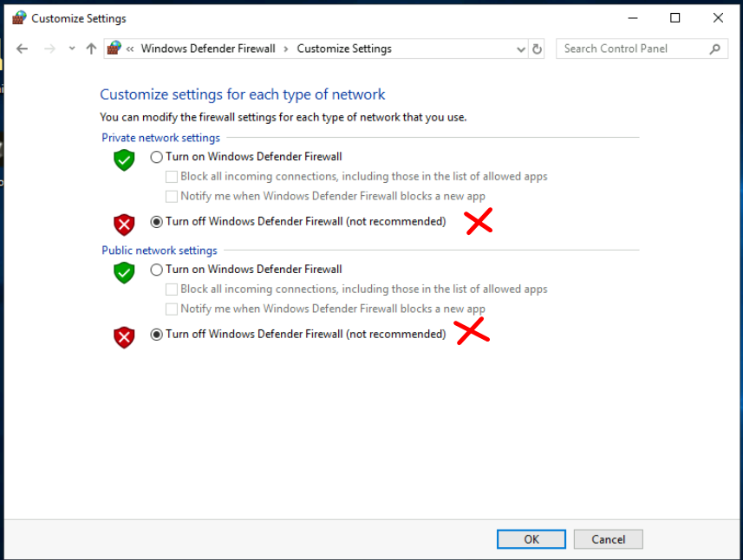Open the address bar history dropdown
Viewport: 743px width, 560px height.
(520, 49)
